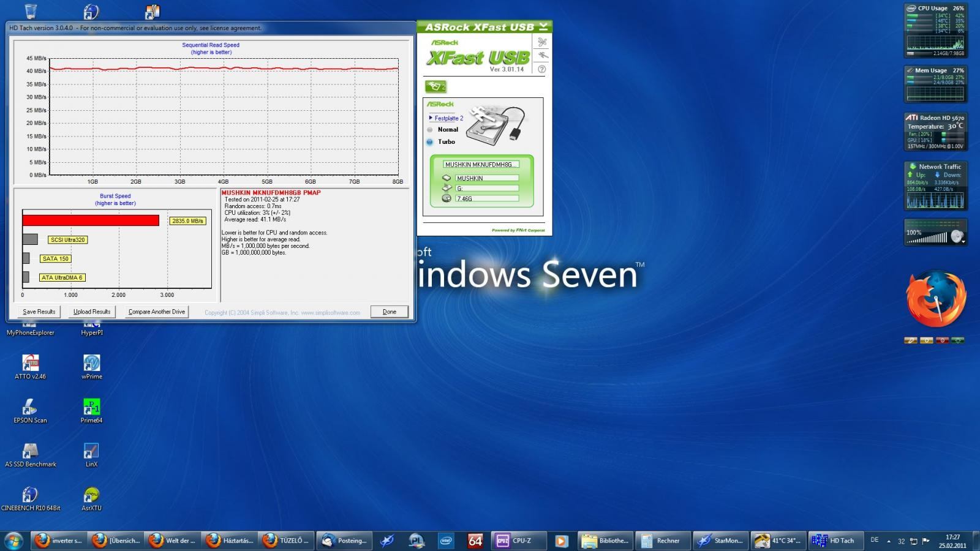Open the 41°C 34° temperature taskbar item
This screenshot has height=551, width=980.
point(778,541)
